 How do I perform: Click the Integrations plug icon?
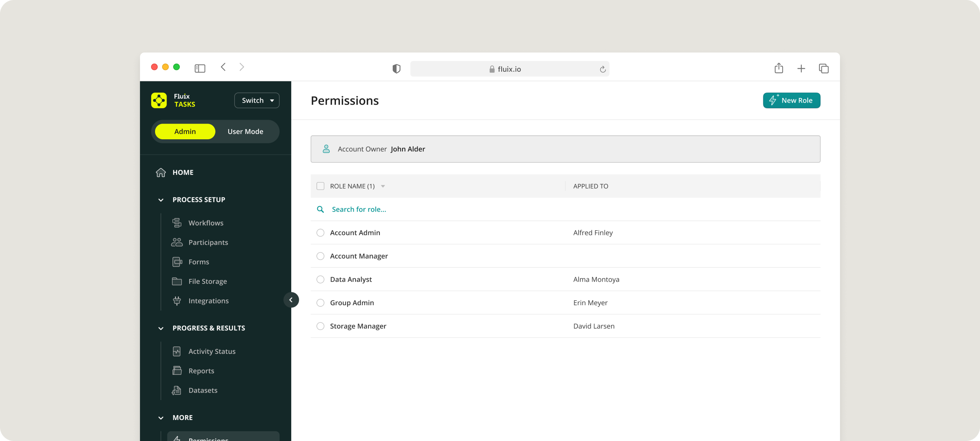pos(177,301)
